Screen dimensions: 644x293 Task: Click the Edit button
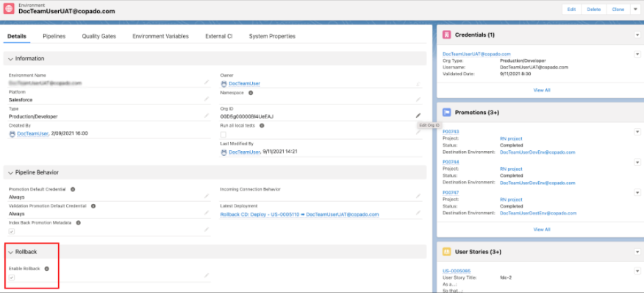coord(572,9)
